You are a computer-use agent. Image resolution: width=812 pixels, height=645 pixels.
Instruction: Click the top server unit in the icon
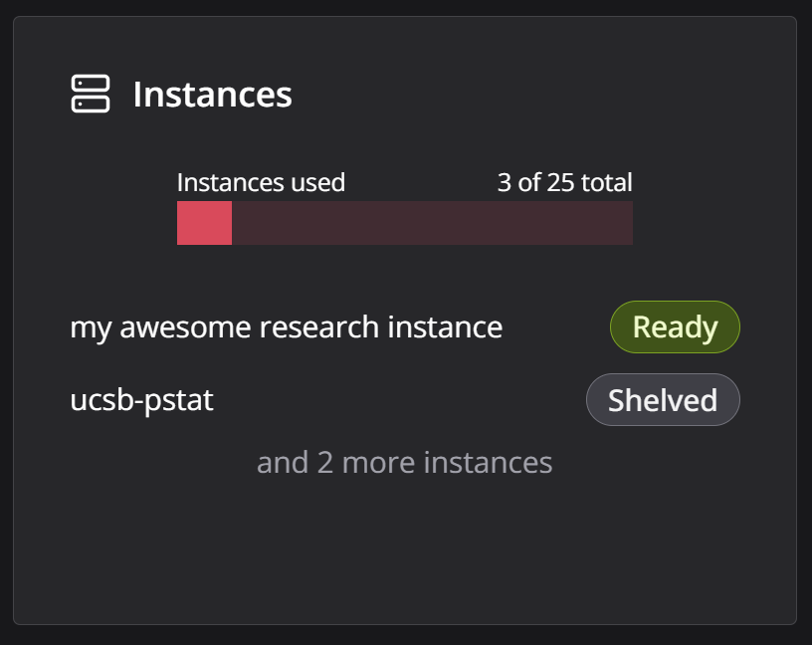pyautogui.click(x=91, y=84)
